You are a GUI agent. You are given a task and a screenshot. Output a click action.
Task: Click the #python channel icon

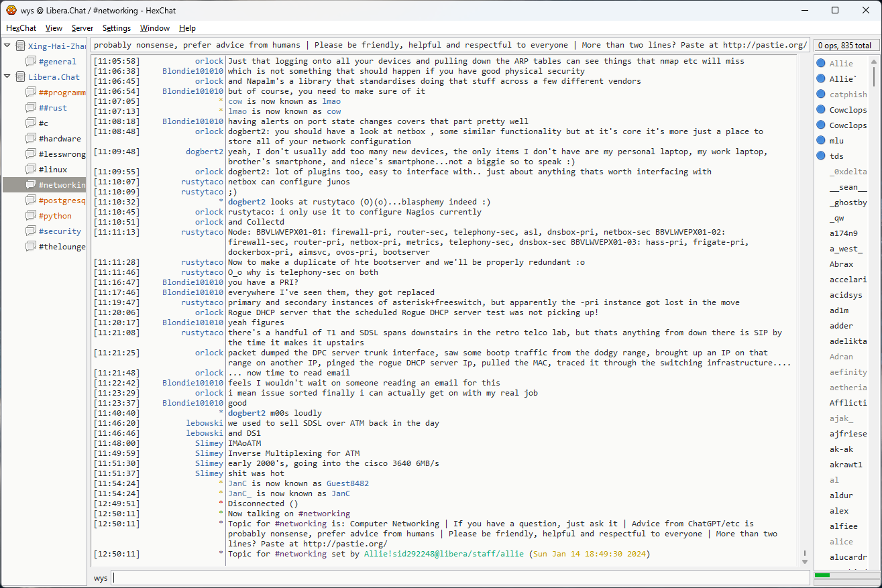31,216
